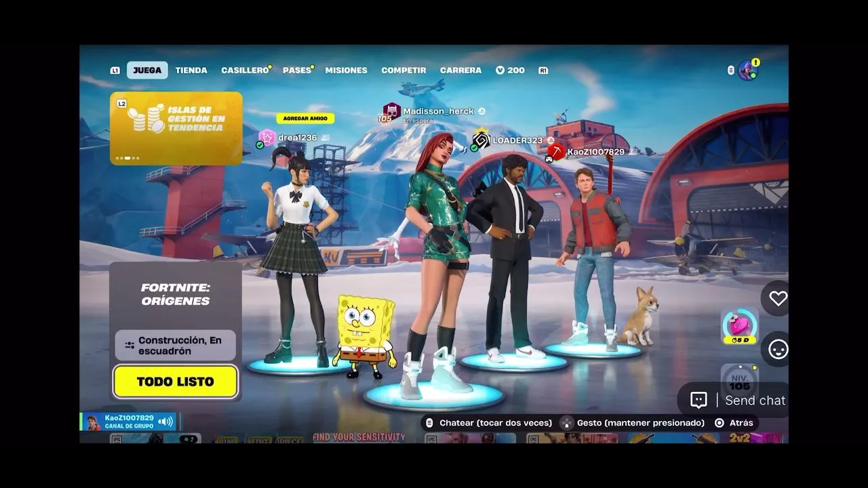
Task: Open the FIND YOUR SENSITIVITY island thumbnail
Action: pyautogui.click(x=359, y=438)
